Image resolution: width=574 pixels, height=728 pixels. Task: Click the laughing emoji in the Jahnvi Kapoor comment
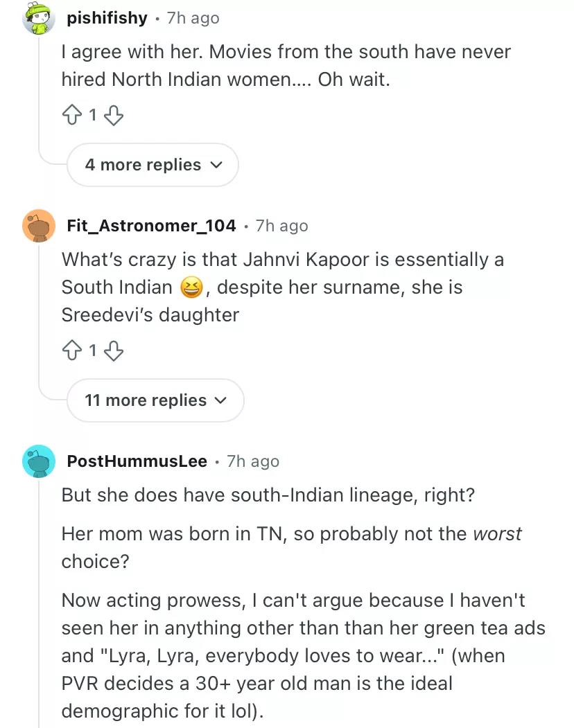[x=191, y=287]
